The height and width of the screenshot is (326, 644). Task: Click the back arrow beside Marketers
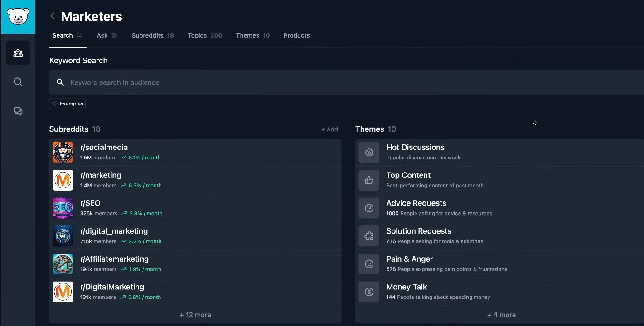point(53,17)
